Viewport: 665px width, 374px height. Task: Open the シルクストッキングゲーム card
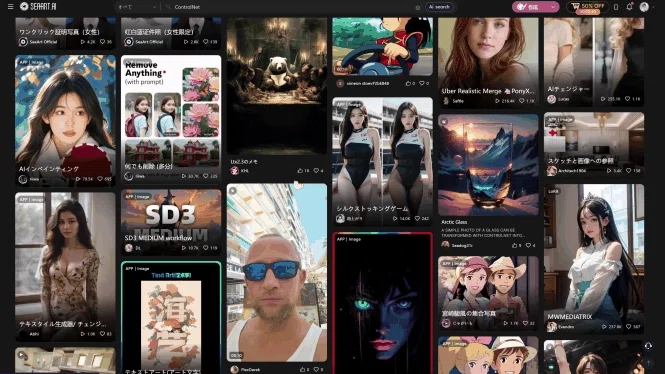tap(382, 161)
